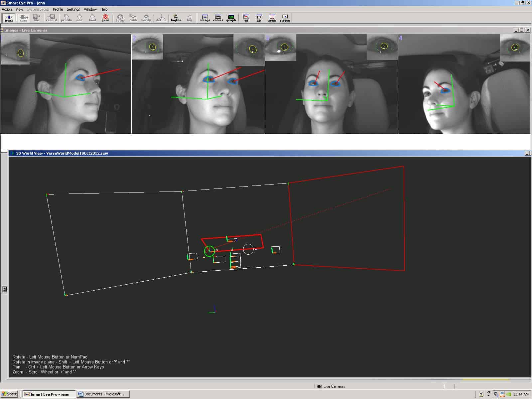Open the 2D view icon
Viewport: 532px width, 399px height.
(x=259, y=18)
